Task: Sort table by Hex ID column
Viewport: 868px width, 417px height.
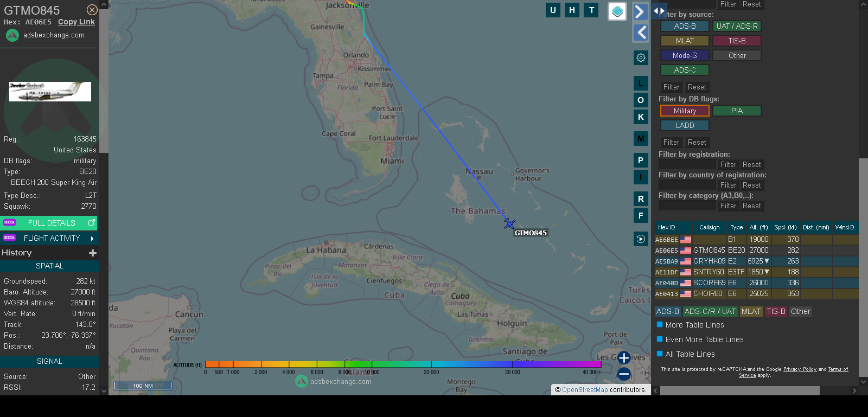Action: [666, 228]
